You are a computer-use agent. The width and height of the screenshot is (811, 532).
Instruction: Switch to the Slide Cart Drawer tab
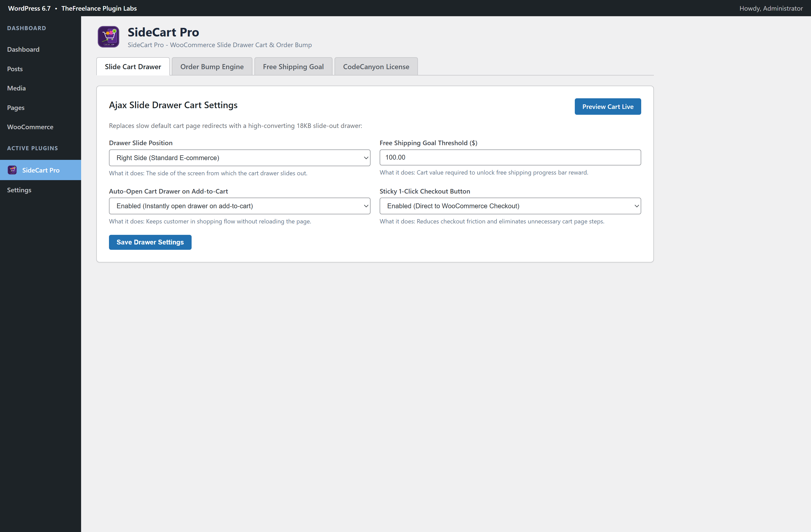pos(133,67)
